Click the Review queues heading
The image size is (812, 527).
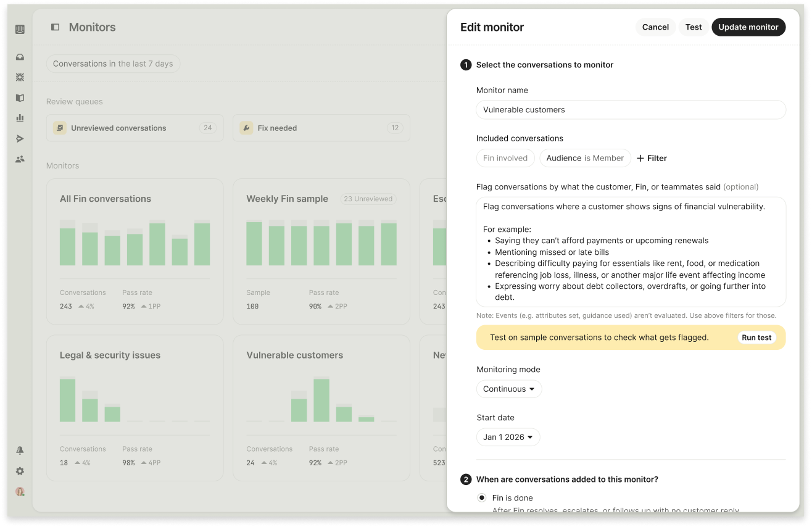pyautogui.click(x=75, y=102)
